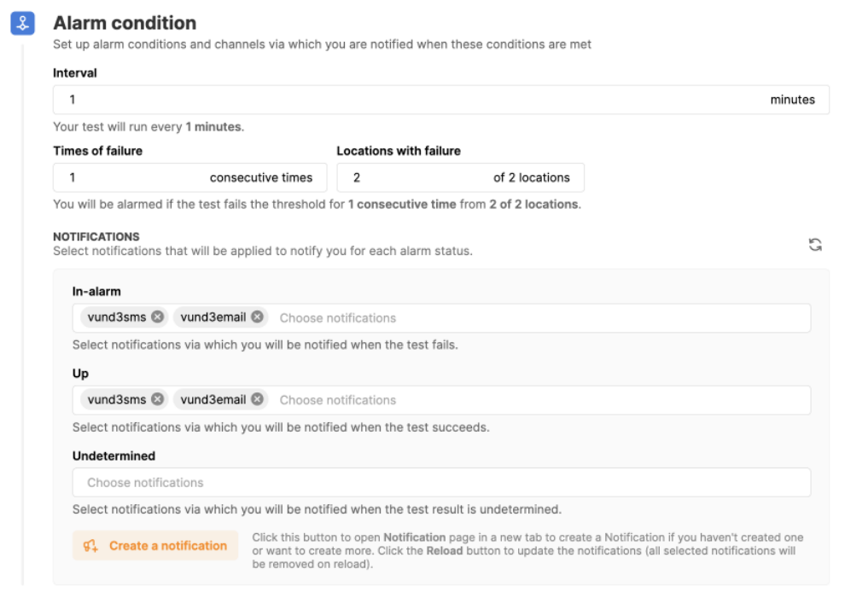Open the Undetermined notifications dropdown
Image resolution: width=868 pixels, height=598 pixels.
pyautogui.click(x=440, y=482)
